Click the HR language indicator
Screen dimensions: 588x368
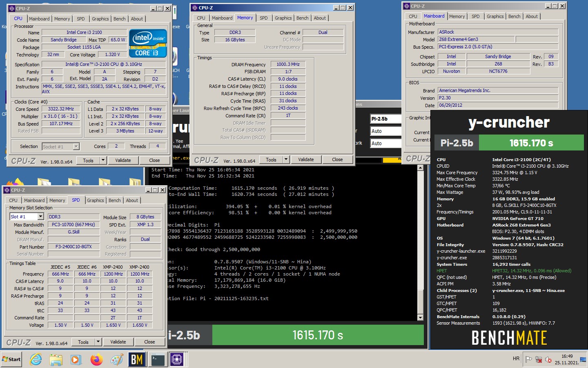click(516, 359)
